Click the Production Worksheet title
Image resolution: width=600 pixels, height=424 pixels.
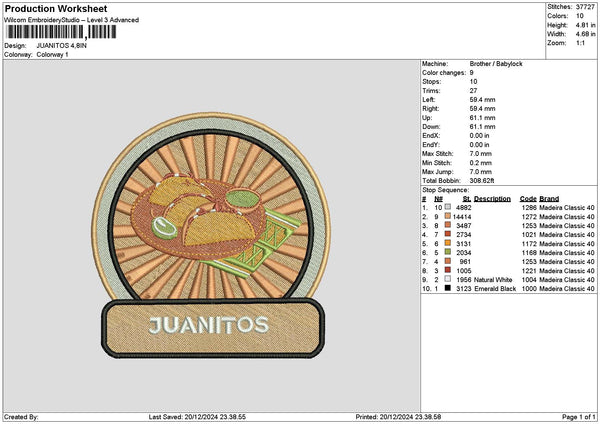(56, 9)
